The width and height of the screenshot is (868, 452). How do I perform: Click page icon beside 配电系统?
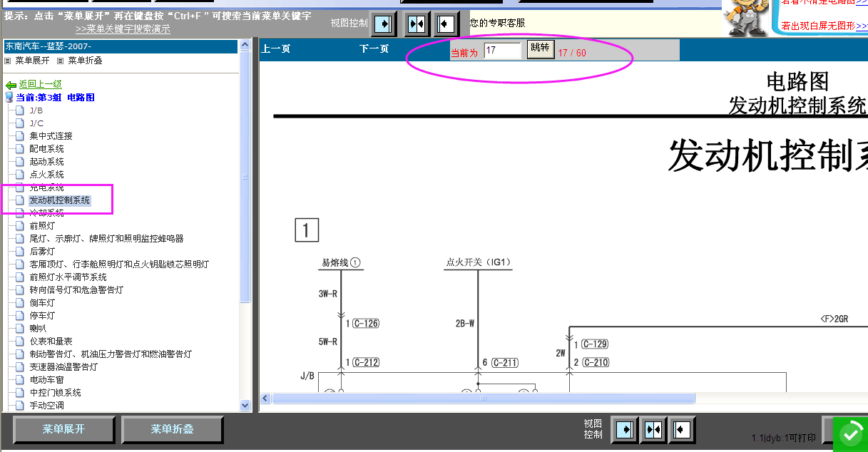(x=20, y=149)
